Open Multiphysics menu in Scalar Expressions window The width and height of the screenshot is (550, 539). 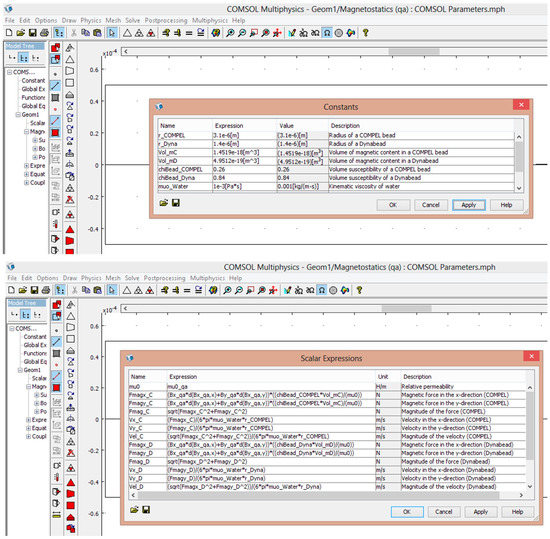coord(207,278)
